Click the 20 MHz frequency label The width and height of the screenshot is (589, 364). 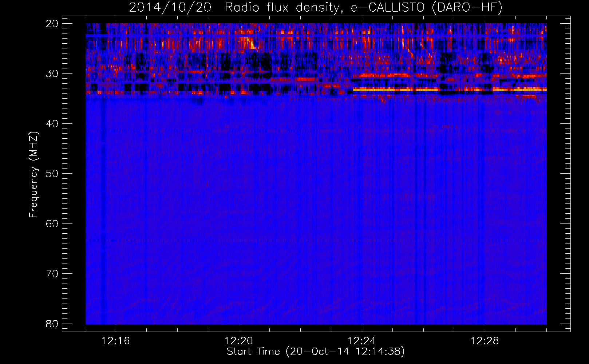pyautogui.click(x=52, y=24)
